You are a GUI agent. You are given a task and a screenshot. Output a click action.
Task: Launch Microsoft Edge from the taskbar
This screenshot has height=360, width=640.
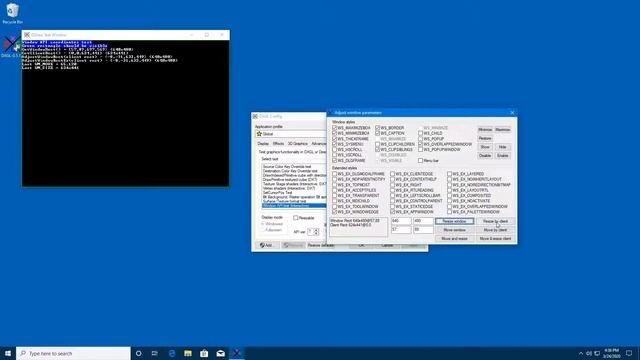(171, 353)
